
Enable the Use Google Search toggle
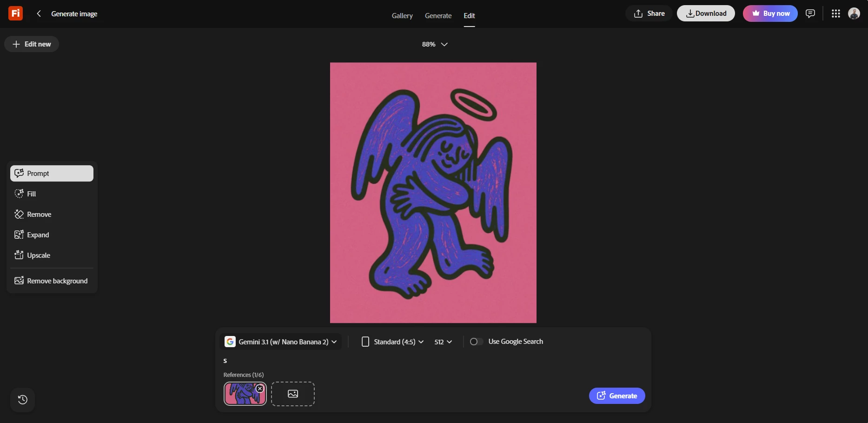point(476,342)
